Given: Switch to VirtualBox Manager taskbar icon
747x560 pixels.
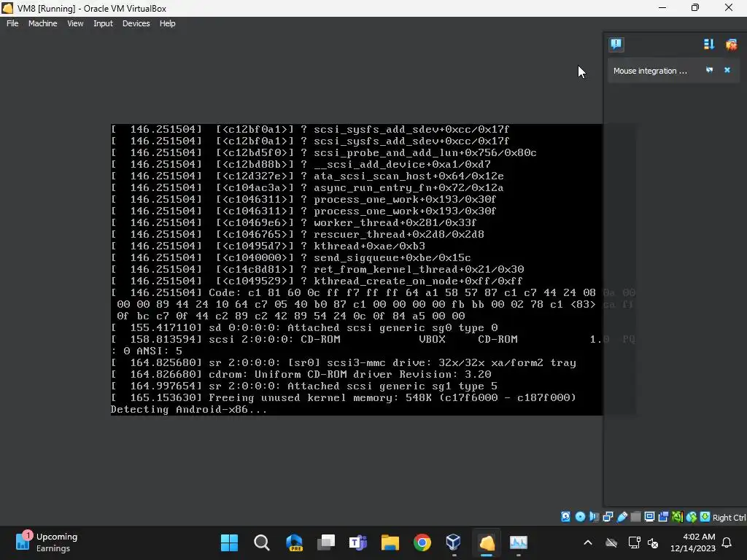Looking at the screenshot, I should (x=454, y=542).
